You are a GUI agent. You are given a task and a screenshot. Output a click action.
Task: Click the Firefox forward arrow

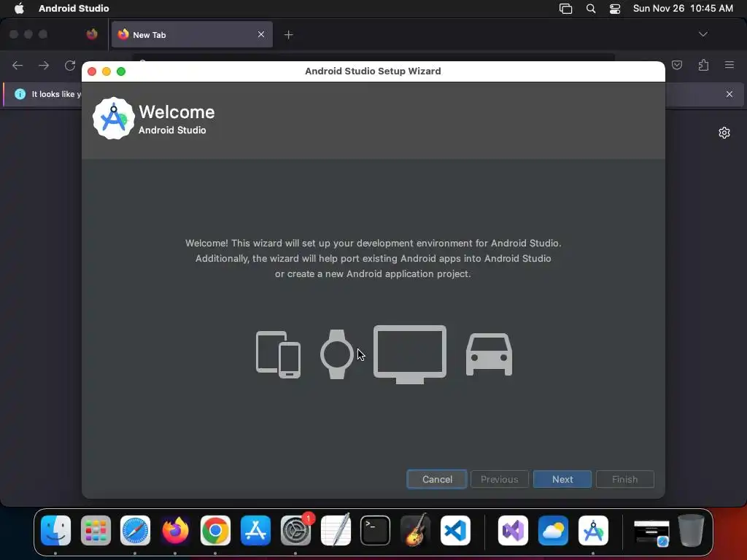click(x=44, y=65)
